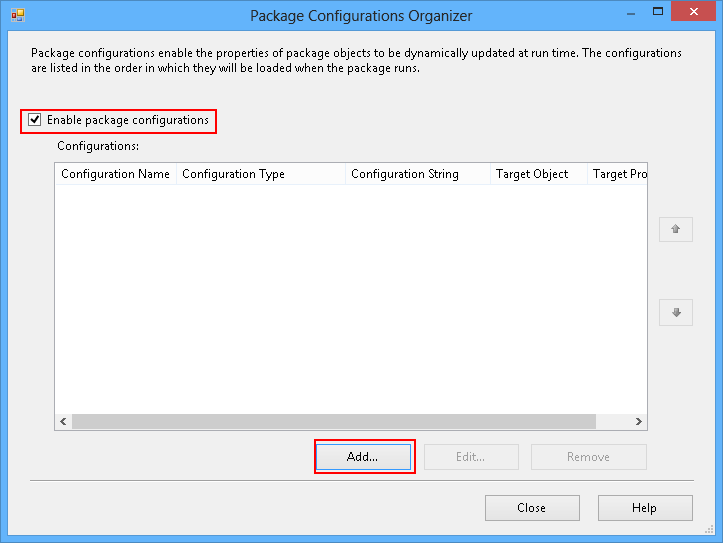Click the Target Object column header
723x543 pixels.
coord(538,174)
